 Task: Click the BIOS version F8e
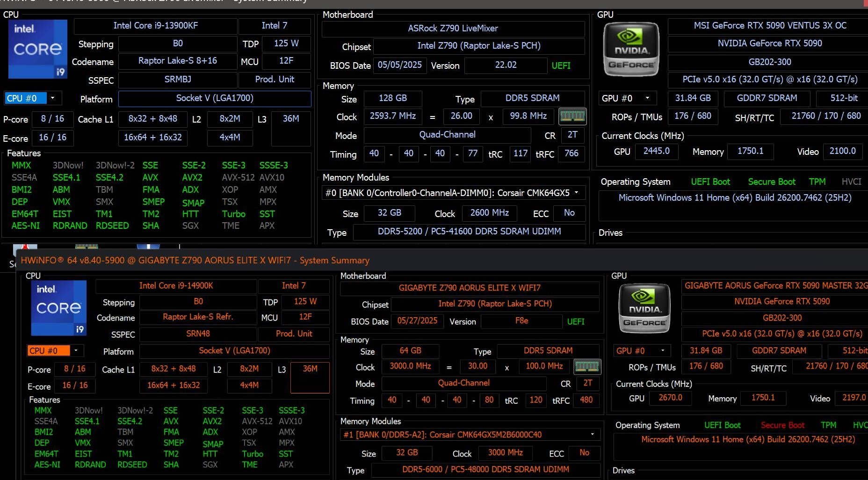pos(521,321)
